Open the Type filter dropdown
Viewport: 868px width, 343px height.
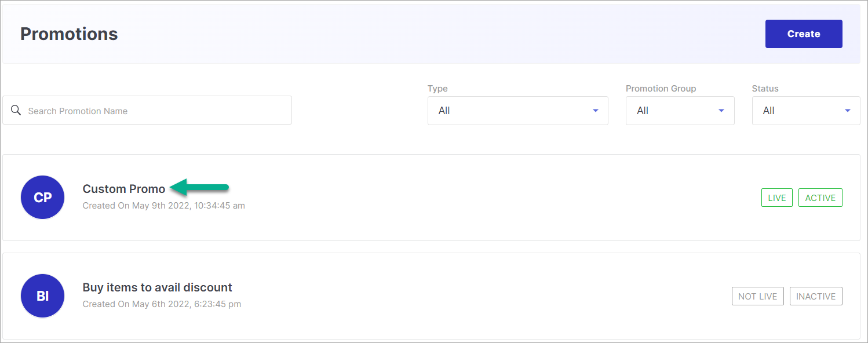coord(517,111)
